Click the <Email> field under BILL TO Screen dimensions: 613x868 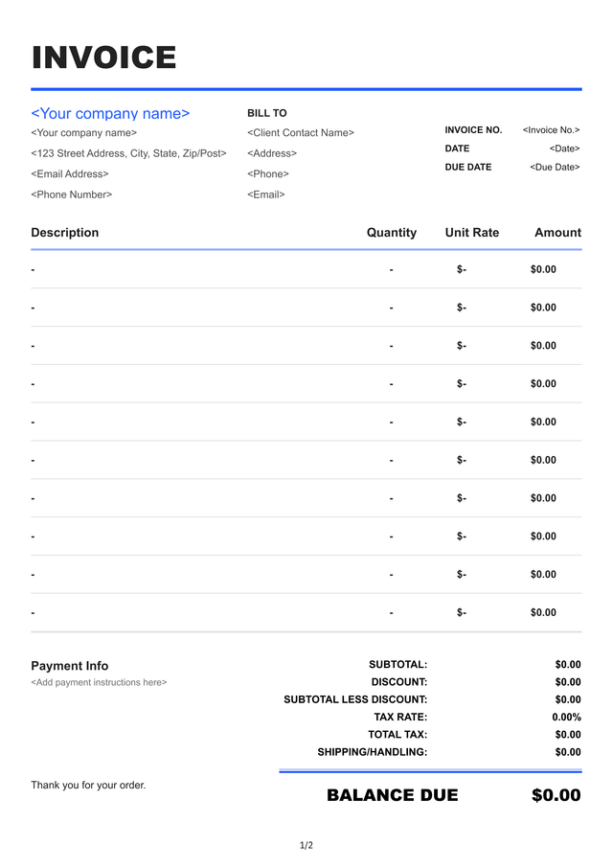point(266,194)
